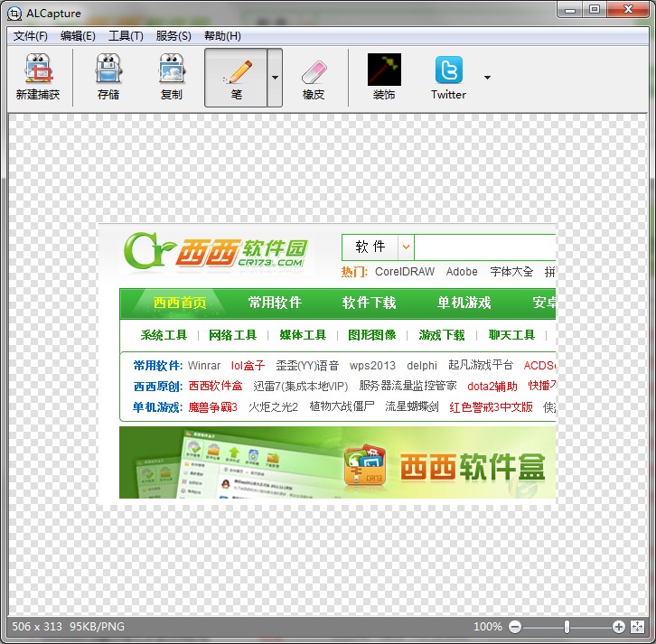Image resolution: width=656 pixels, height=644 pixels.
Task: Select the 橡皮 eraser tool
Action: pyautogui.click(x=314, y=78)
